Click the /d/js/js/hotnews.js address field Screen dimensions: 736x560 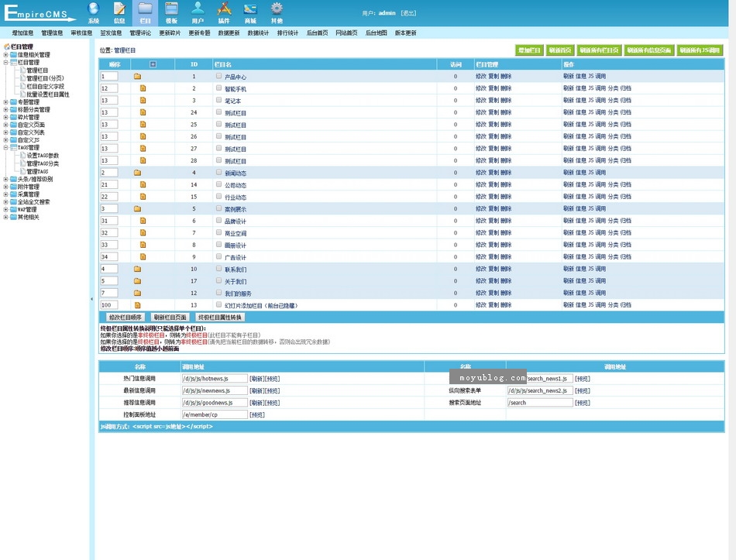(x=215, y=378)
